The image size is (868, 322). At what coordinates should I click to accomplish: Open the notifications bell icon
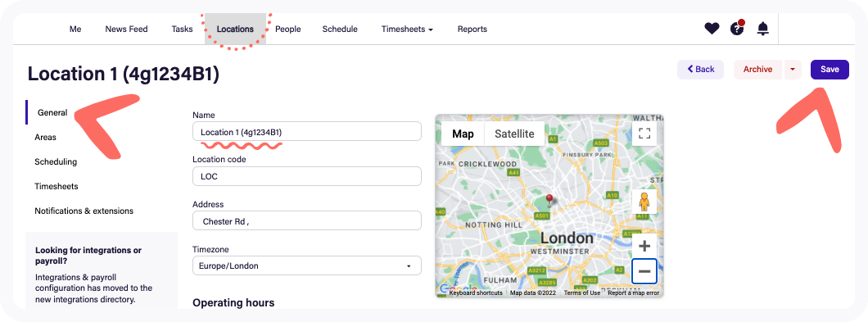coord(763,29)
